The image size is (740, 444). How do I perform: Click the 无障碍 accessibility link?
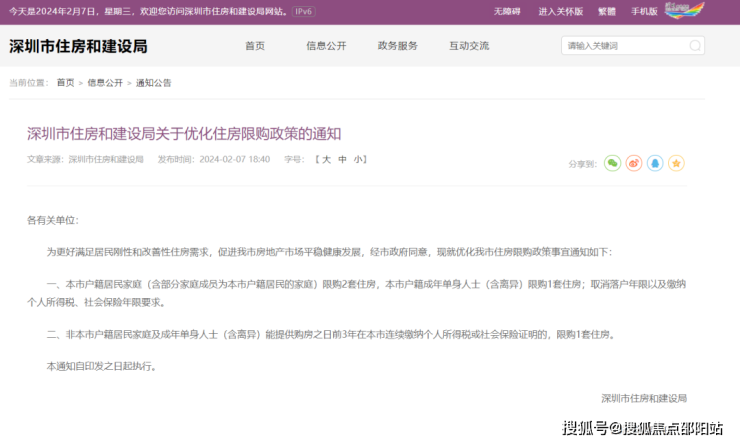click(x=507, y=11)
